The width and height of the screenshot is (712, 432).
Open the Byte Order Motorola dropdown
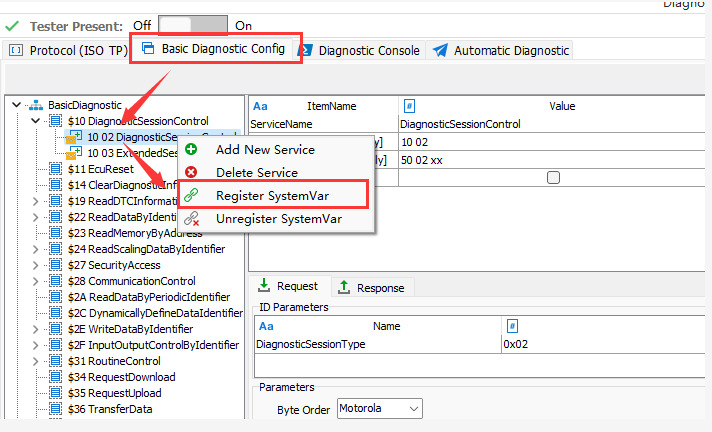(379, 408)
